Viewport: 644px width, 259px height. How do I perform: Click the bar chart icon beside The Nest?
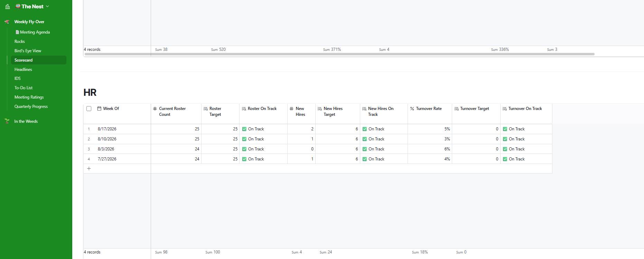[x=8, y=7]
